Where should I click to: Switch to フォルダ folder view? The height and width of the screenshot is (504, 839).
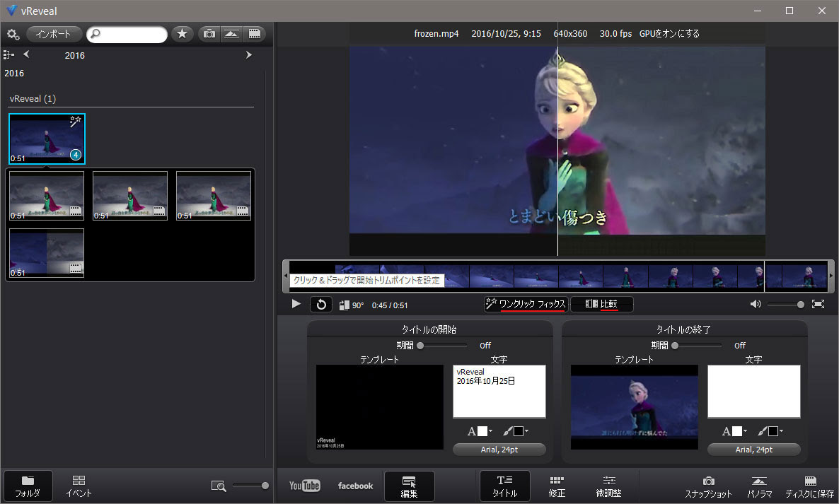click(28, 486)
